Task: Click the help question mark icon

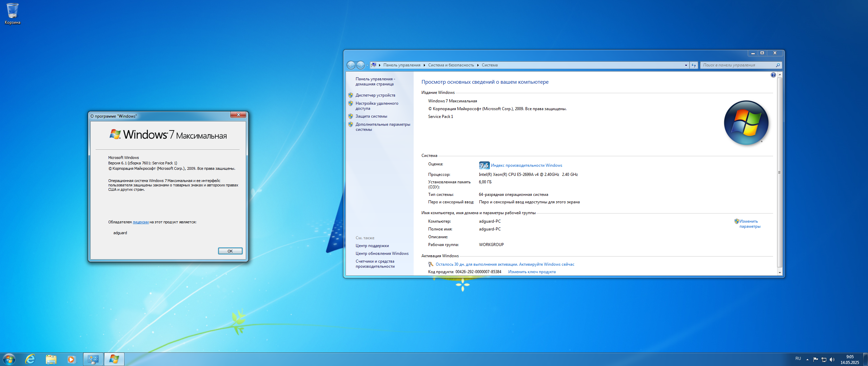Action: tap(773, 75)
